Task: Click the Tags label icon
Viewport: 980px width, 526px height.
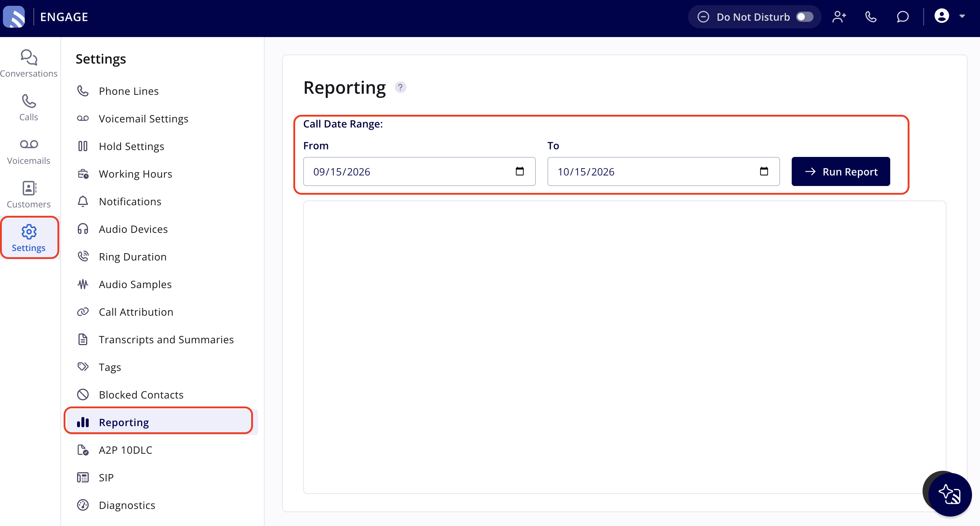Action: (83, 367)
